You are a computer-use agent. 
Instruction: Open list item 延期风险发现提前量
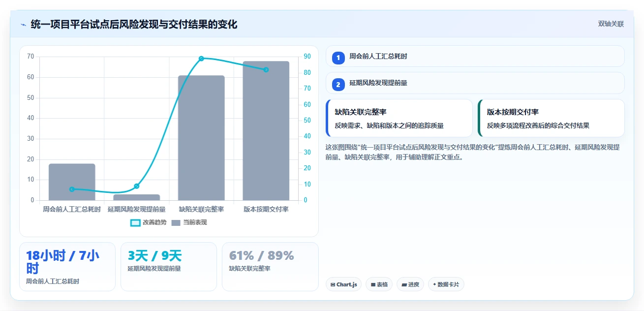point(475,83)
